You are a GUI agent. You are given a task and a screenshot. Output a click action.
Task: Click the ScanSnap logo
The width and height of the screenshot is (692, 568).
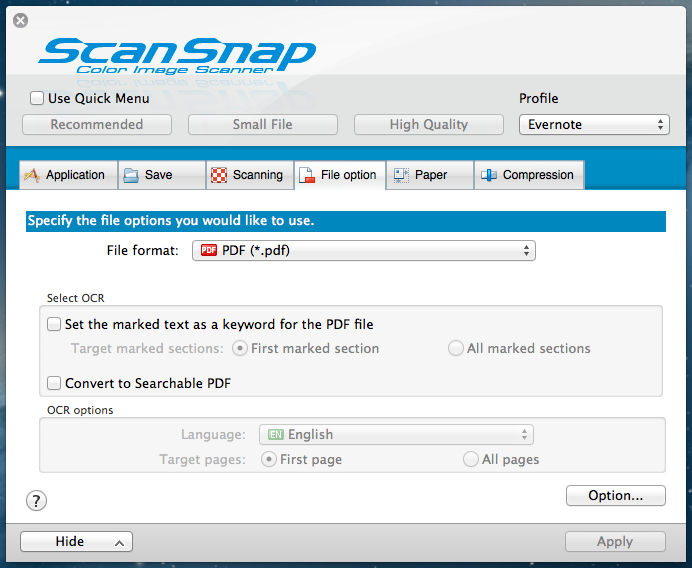point(177,56)
